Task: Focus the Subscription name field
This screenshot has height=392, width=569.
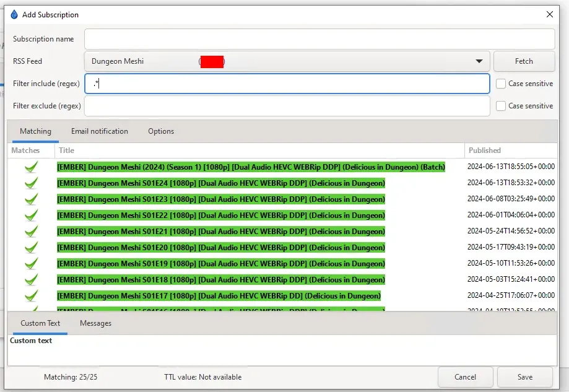Action: [319, 39]
